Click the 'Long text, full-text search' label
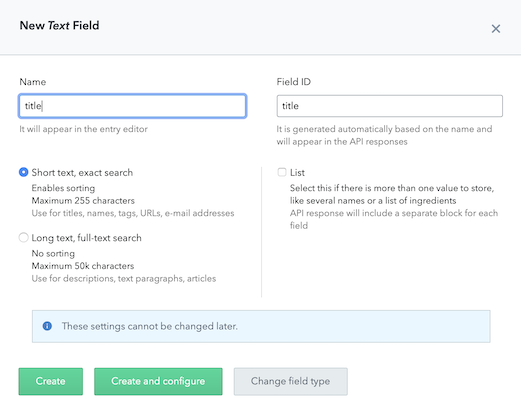The image size is (521, 408). [86, 238]
